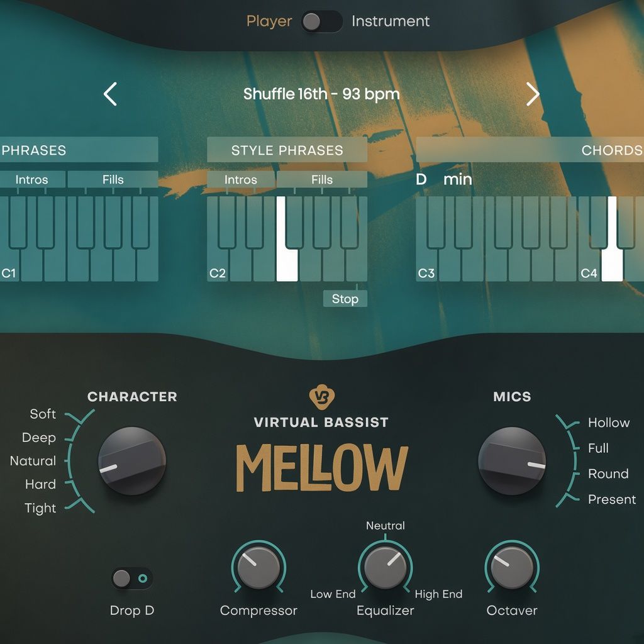Set Character to Hard
The image size is (644, 644).
click(x=40, y=484)
